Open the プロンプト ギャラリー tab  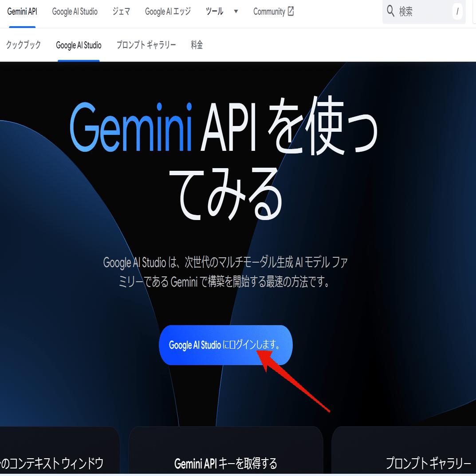click(146, 45)
